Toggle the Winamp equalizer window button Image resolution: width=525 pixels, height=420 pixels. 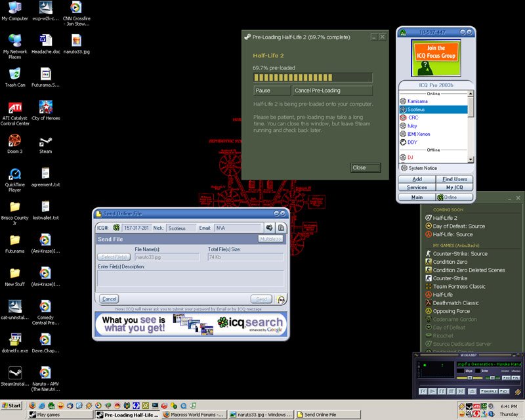506,378
